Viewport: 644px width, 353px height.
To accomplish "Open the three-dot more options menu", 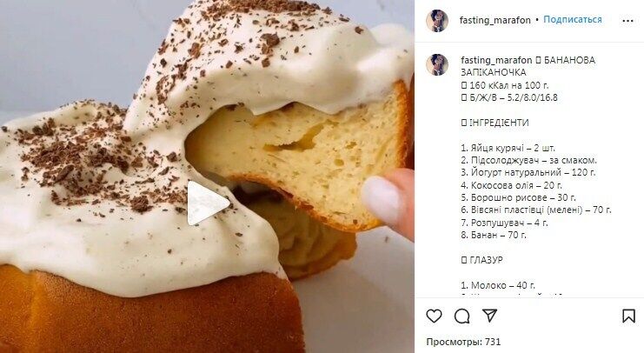I will [x=627, y=21].
